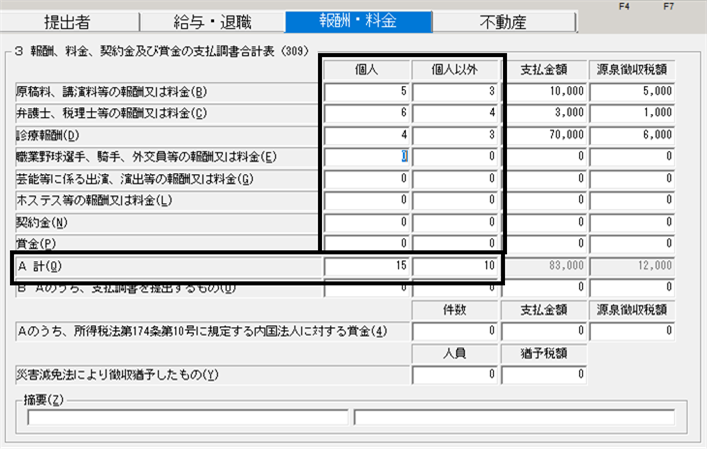The image size is (707, 449).
Task: Click 個人以外 field for 診療報酬(D)
Action: [454, 135]
